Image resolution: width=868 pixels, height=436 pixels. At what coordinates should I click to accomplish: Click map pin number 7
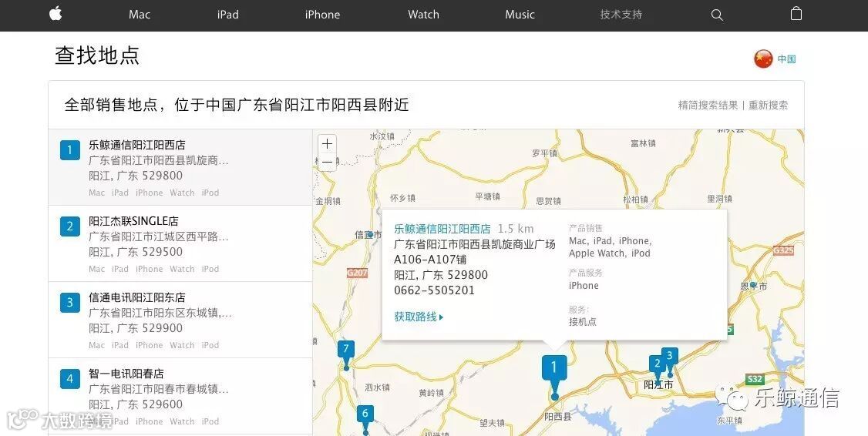(x=346, y=352)
